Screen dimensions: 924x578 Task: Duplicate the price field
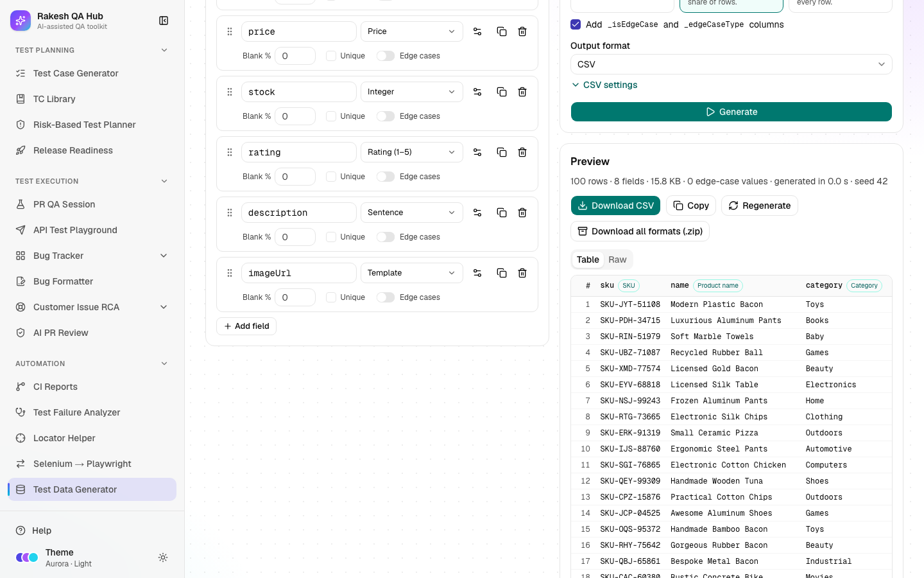[502, 31]
